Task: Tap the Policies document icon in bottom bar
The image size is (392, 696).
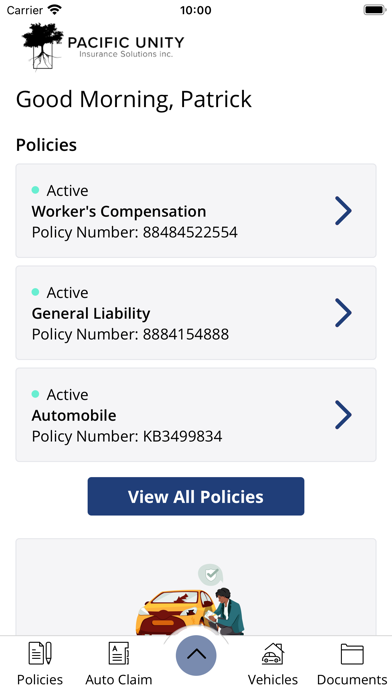Action: (40, 653)
